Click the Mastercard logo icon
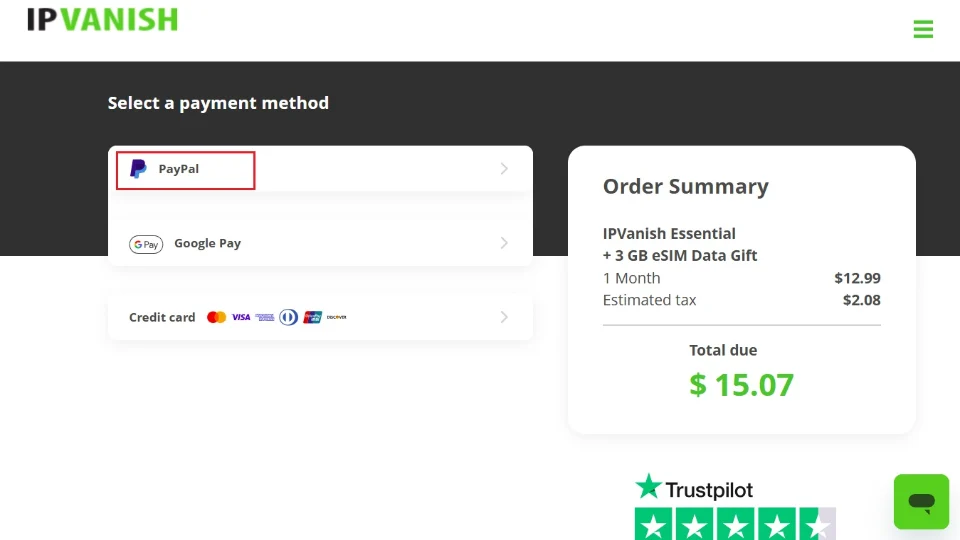Viewport: 960px width, 540px height. point(216,317)
